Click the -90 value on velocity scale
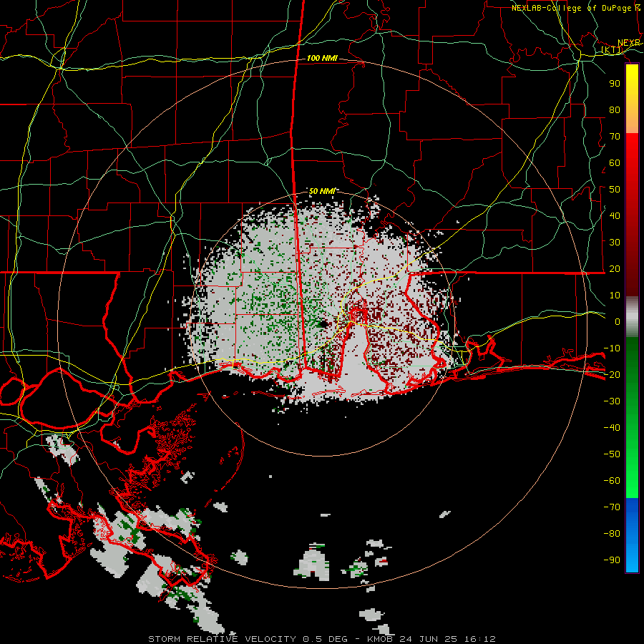This screenshot has width=644, height=644. 612,560
